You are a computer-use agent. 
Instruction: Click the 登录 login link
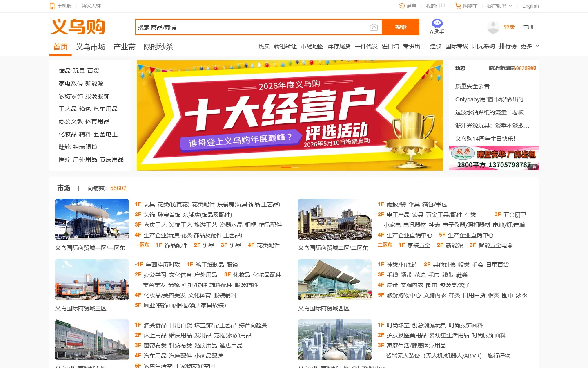pyautogui.click(x=510, y=27)
